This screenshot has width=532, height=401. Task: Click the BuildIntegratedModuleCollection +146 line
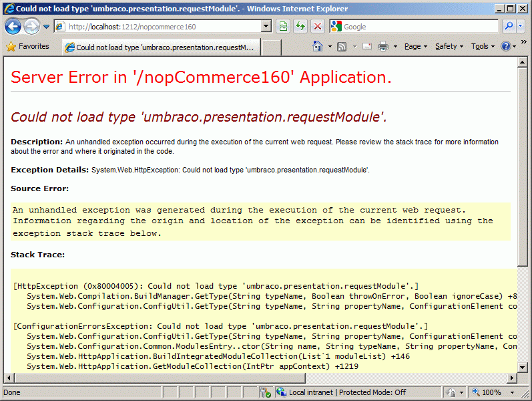pyautogui.click(x=218, y=356)
